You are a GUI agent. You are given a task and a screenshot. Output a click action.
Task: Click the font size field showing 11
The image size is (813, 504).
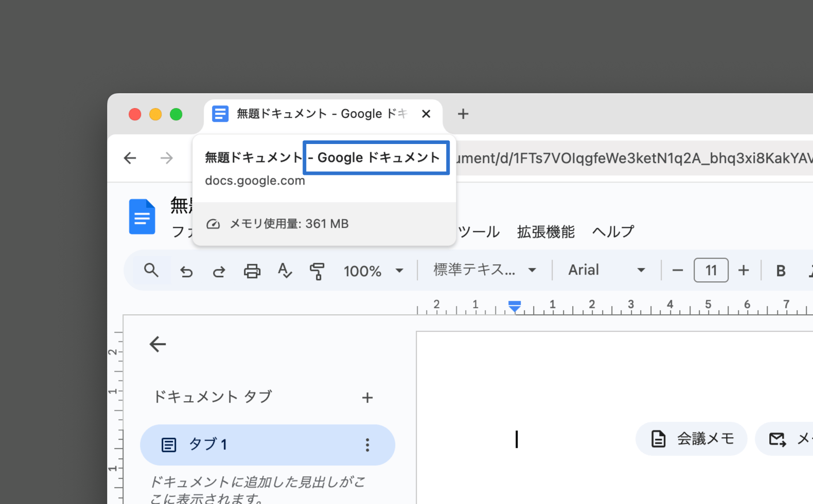(x=711, y=271)
